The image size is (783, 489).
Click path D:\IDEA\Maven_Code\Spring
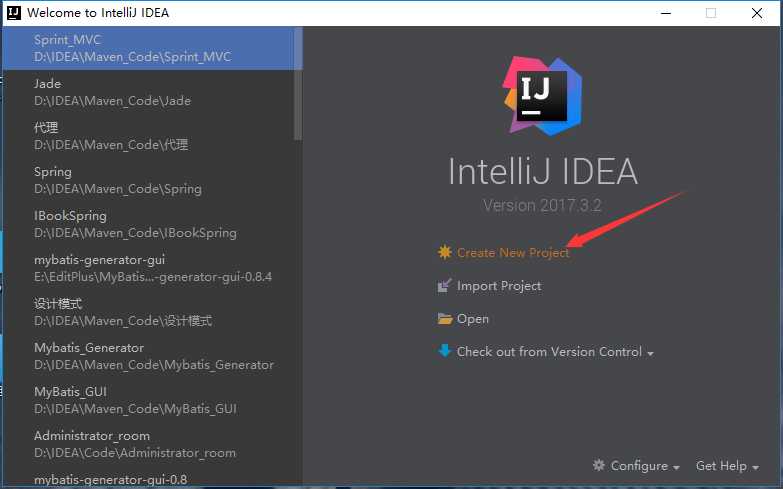pyautogui.click(x=118, y=189)
